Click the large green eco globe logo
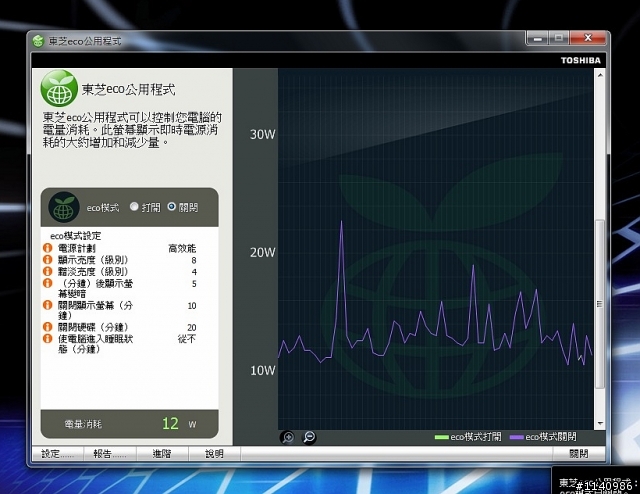This screenshot has width=640, height=494. (59, 88)
